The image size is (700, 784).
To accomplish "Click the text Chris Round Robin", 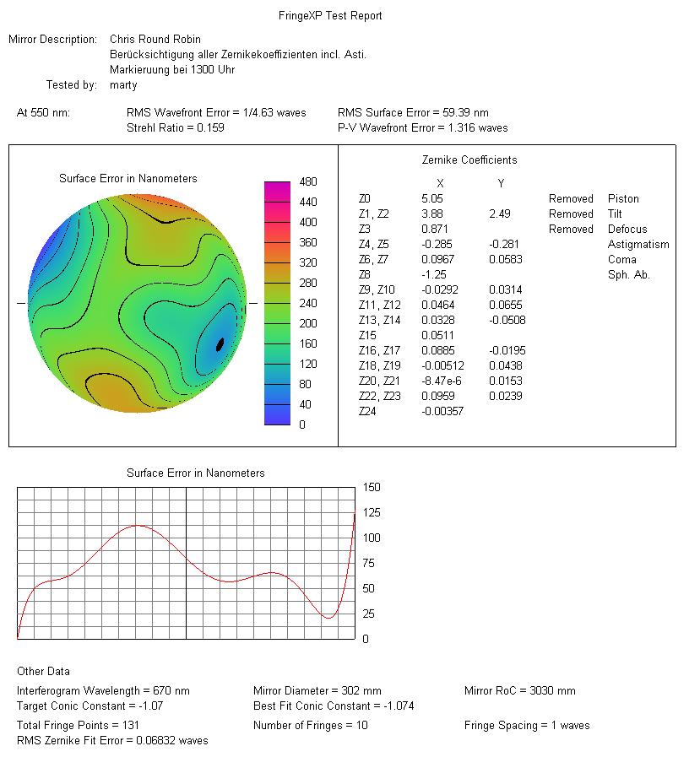I will coord(155,39).
